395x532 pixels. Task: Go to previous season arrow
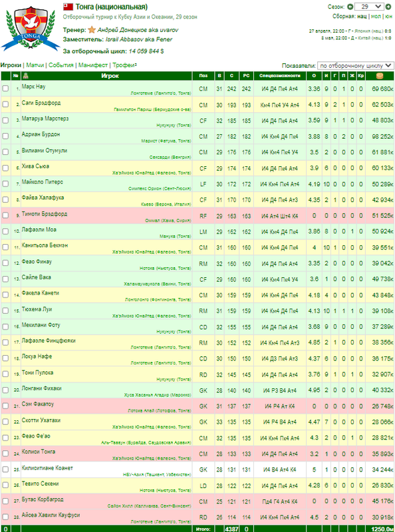tap(350, 7)
